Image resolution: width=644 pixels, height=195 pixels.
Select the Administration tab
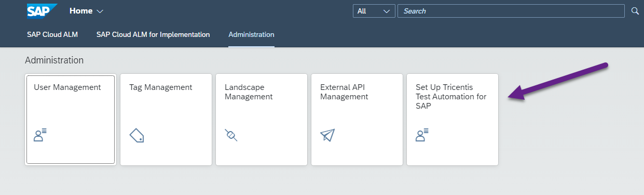[x=251, y=34]
